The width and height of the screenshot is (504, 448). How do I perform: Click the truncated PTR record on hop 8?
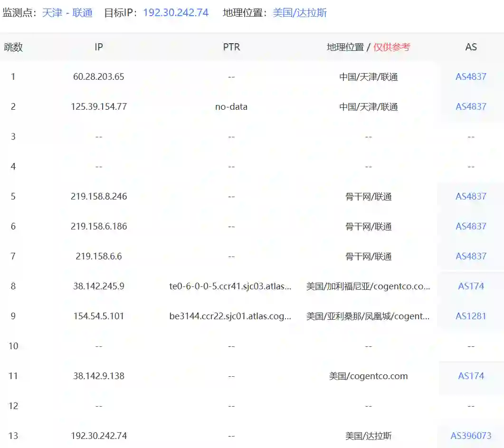point(231,286)
